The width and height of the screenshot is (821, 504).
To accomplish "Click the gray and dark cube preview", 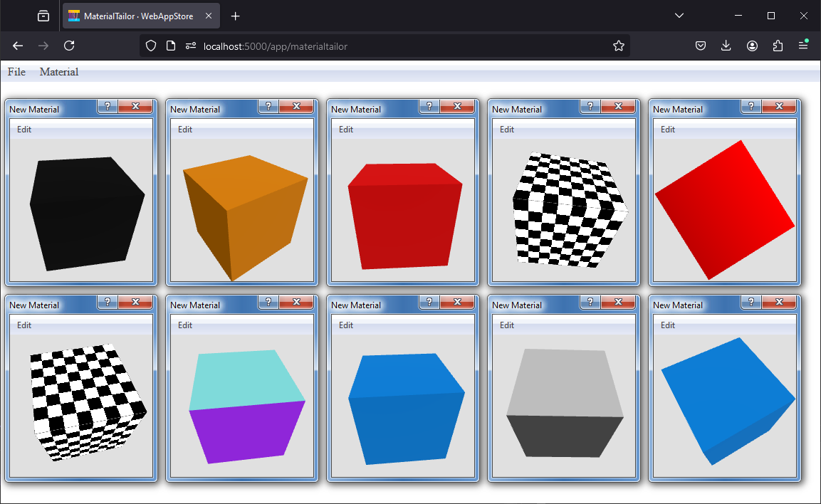I will (x=564, y=402).
